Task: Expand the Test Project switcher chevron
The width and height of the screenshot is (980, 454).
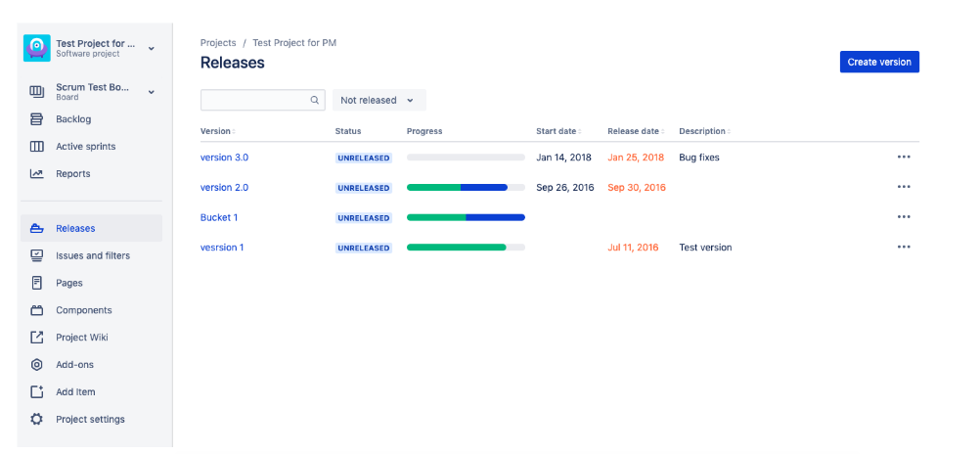Action: 152,48
